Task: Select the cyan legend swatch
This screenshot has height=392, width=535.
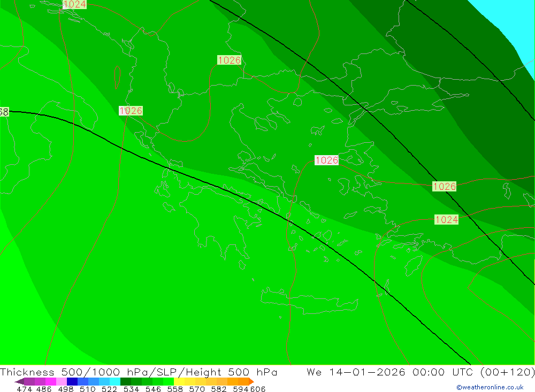Action: click(115, 381)
